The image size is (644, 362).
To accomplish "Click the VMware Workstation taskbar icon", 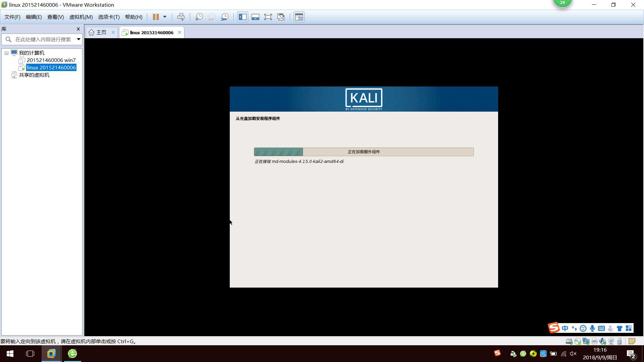I will pyautogui.click(x=51, y=354).
